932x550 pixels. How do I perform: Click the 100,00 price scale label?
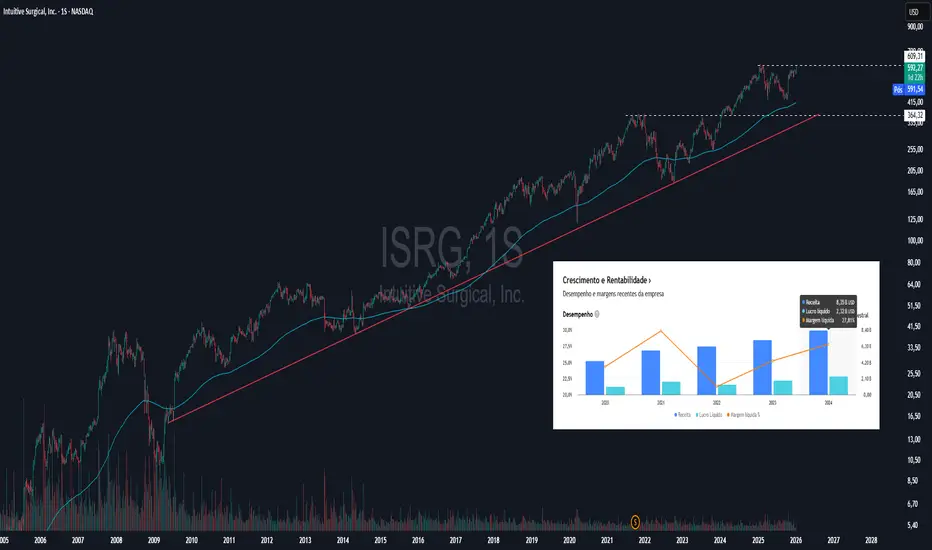[x=915, y=241]
